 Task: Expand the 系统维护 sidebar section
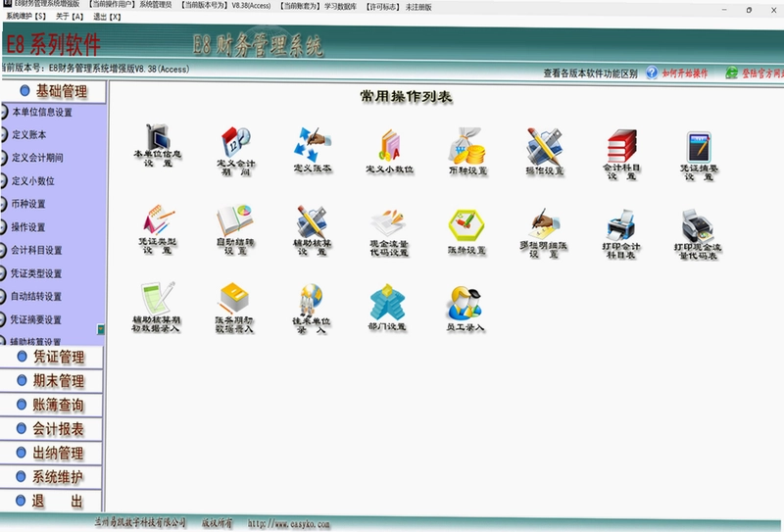point(52,477)
